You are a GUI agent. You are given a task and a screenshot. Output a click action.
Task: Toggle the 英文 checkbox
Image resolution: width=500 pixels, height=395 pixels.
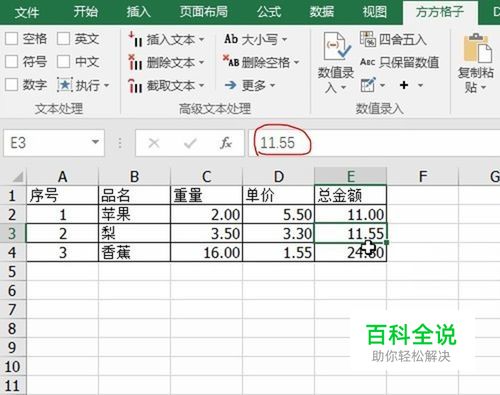click(63, 39)
